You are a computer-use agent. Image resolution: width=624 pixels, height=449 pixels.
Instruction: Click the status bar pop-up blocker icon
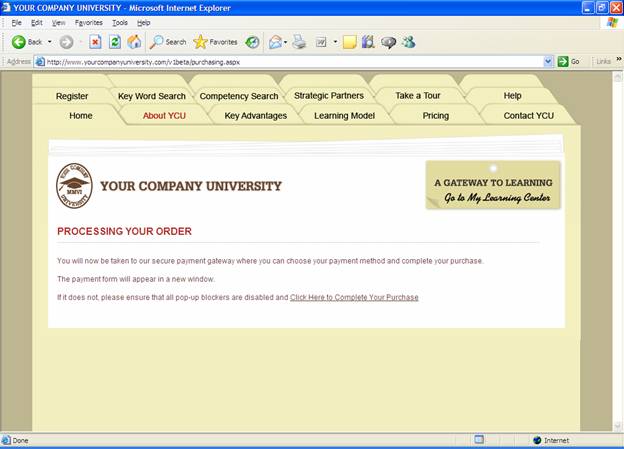(x=479, y=439)
